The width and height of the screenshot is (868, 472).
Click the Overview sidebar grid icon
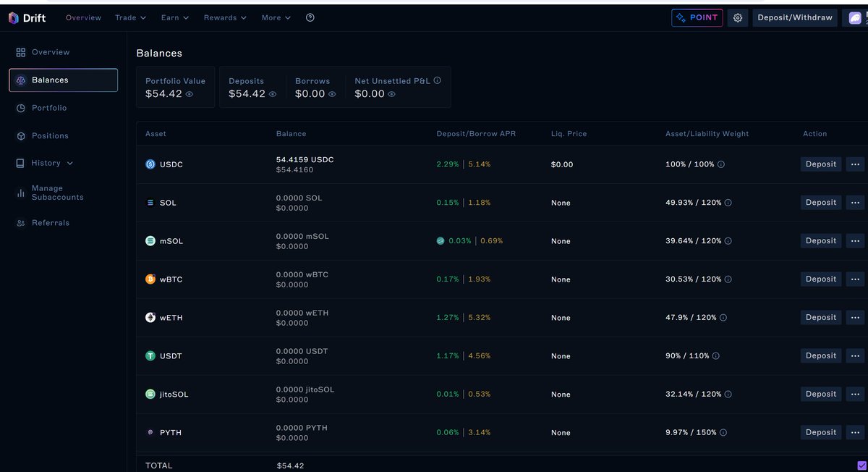(x=21, y=52)
